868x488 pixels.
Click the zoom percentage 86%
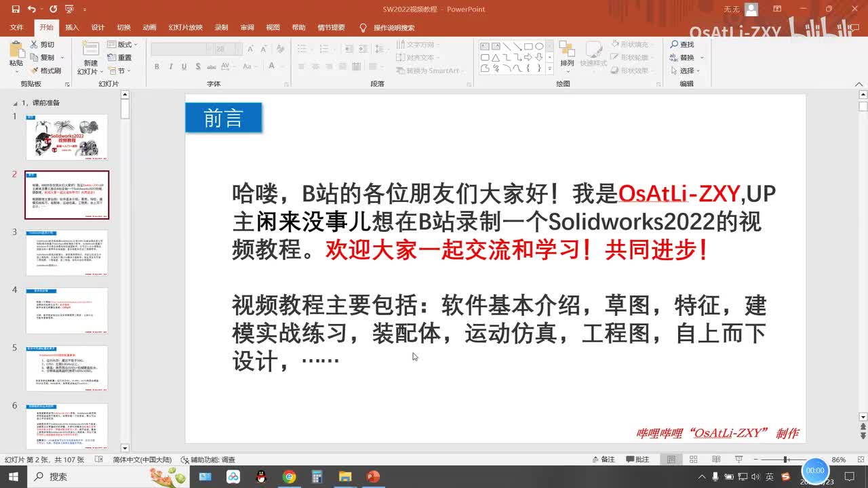839,460
